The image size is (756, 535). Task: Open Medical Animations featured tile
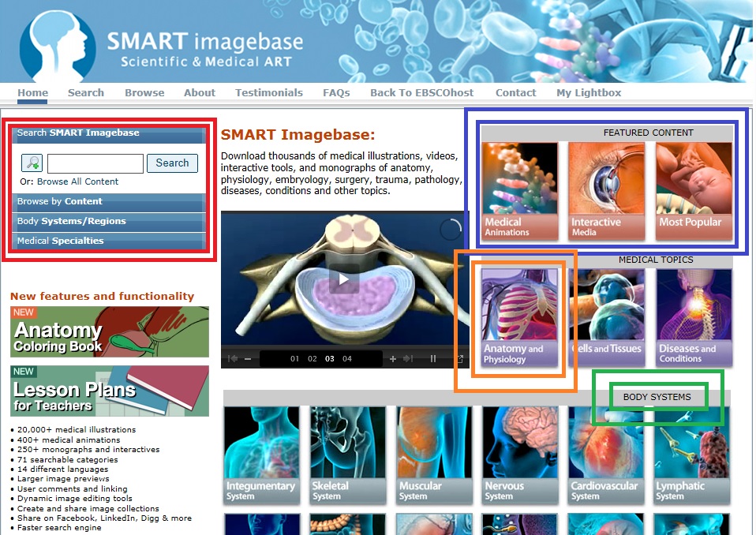(520, 191)
